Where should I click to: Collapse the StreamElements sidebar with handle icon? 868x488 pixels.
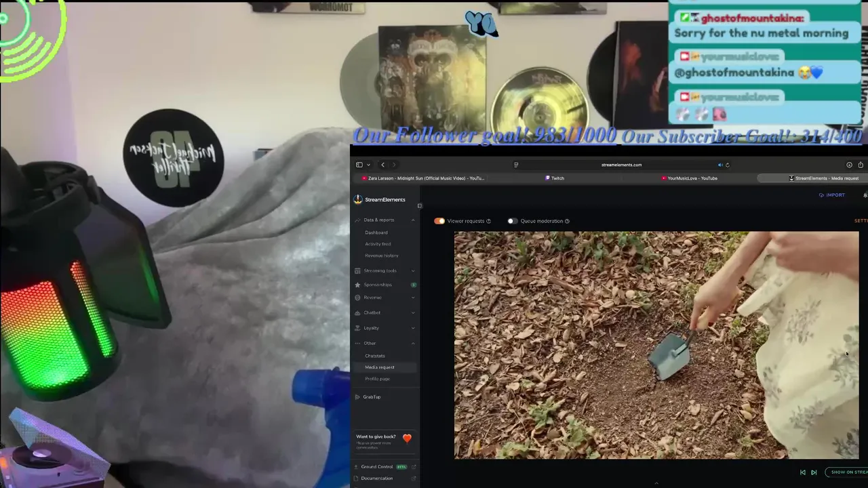419,205
